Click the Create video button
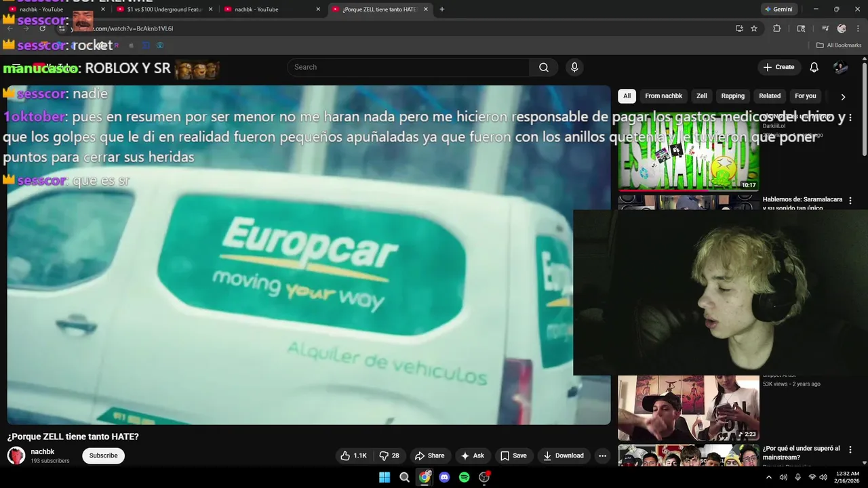868x488 pixels. (x=778, y=67)
